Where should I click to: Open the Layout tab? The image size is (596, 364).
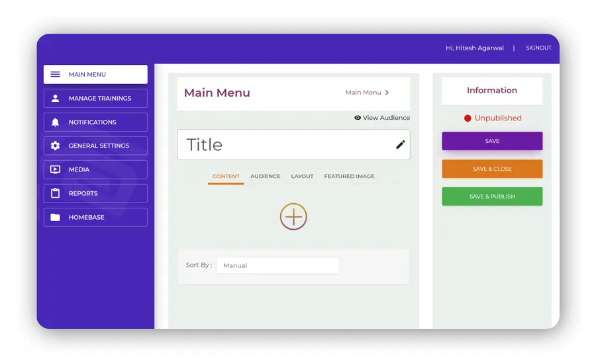[x=302, y=177]
